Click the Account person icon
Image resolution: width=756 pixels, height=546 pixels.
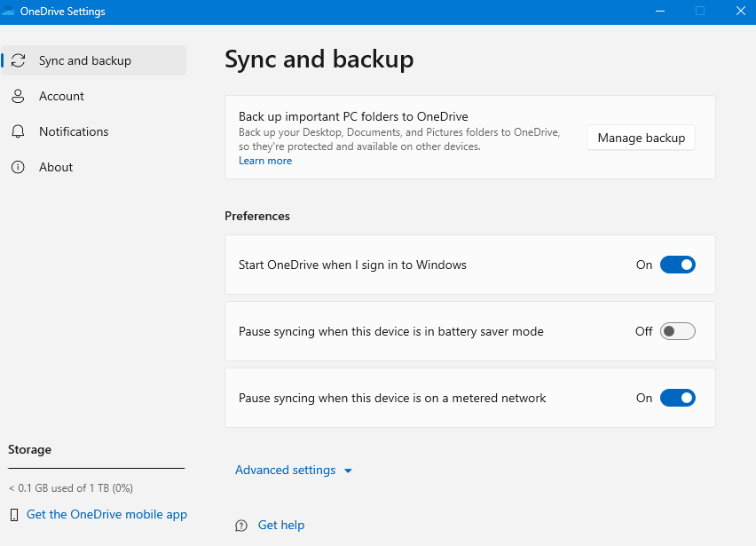(x=18, y=96)
